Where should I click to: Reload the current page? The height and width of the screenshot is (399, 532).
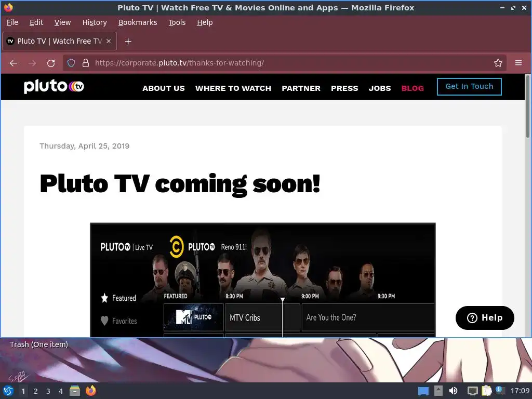click(51, 63)
